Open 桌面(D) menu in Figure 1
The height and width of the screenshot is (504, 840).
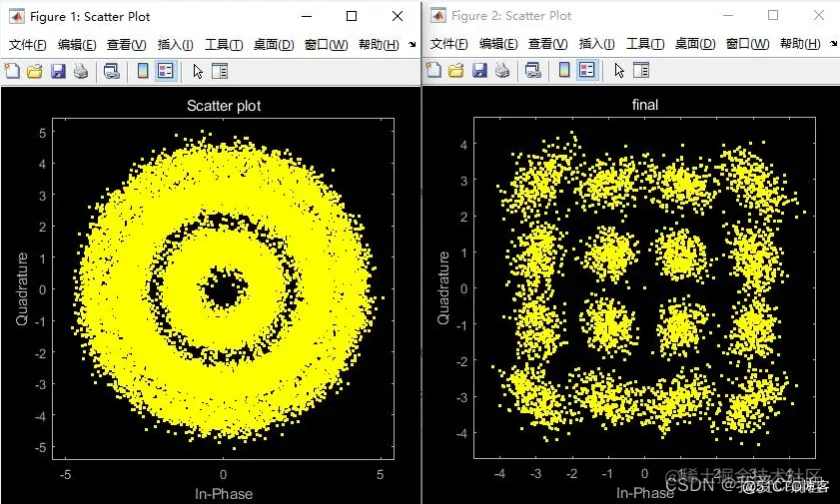tap(274, 44)
